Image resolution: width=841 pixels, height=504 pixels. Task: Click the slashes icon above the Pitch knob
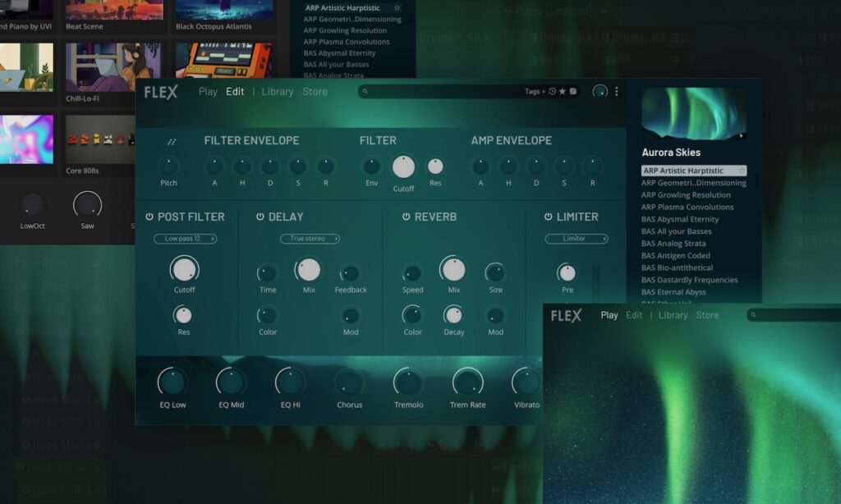[171, 141]
